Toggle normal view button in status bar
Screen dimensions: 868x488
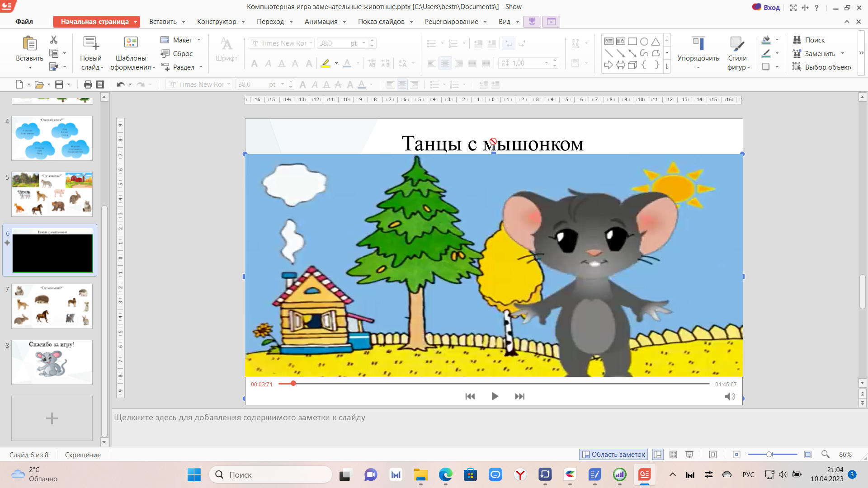coord(658,455)
